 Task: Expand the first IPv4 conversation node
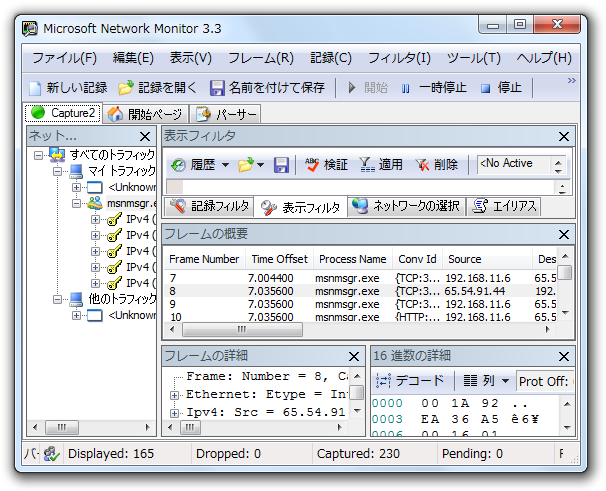[95, 220]
